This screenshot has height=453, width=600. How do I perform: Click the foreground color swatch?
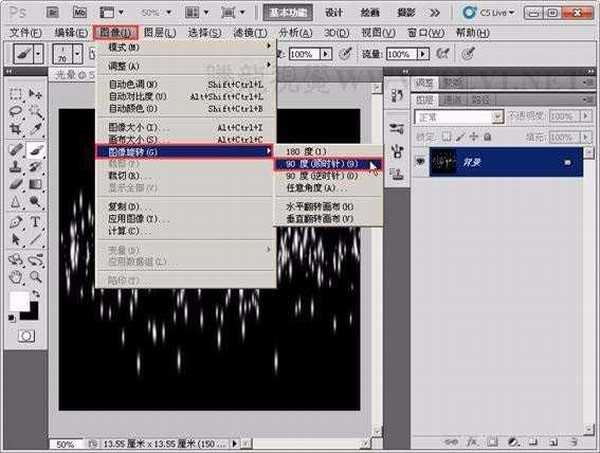pos(20,301)
